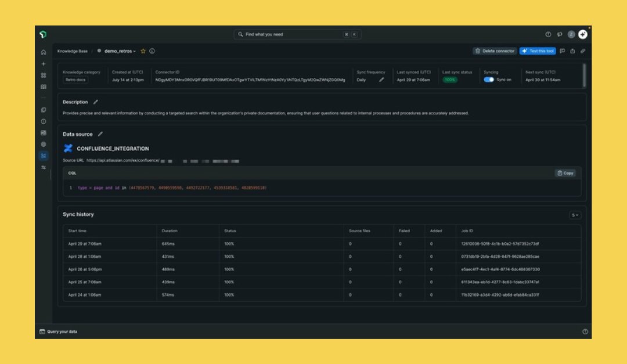This screenshot has width=627, height=364.
Task: Click the plus add icon in sidebar
Action: pos(43,64)
